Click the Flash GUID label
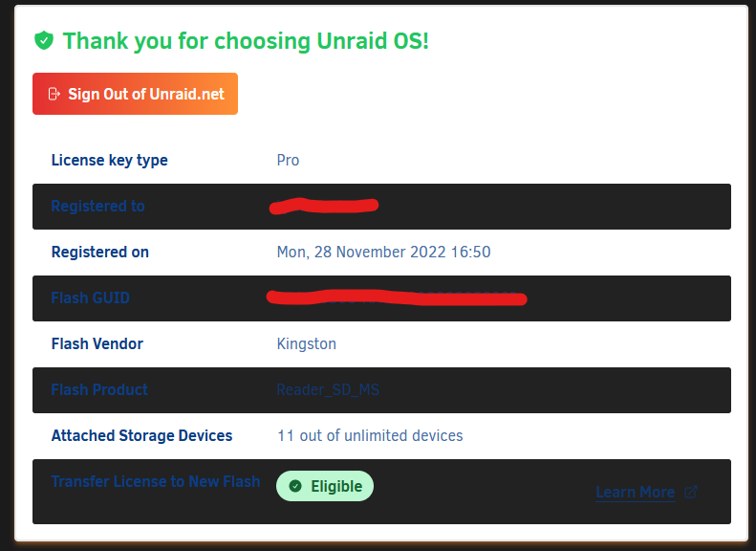The image size is (756, 551). [90, 298]
